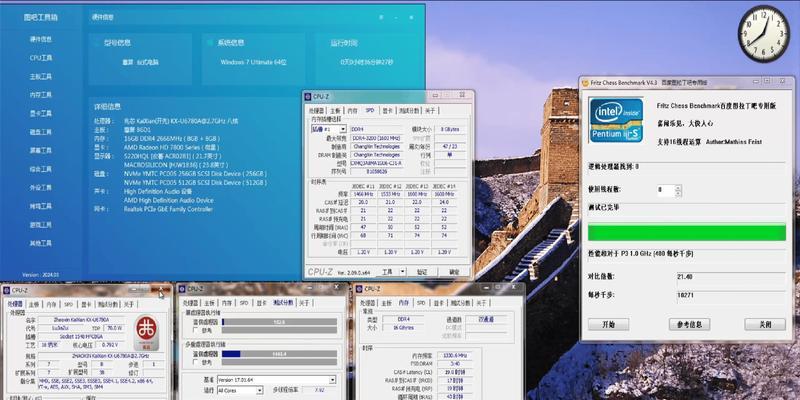Open 屏幕工具 in the toolbox sidebar
Screen dimensions: 800x400
[x=40, y=151]
